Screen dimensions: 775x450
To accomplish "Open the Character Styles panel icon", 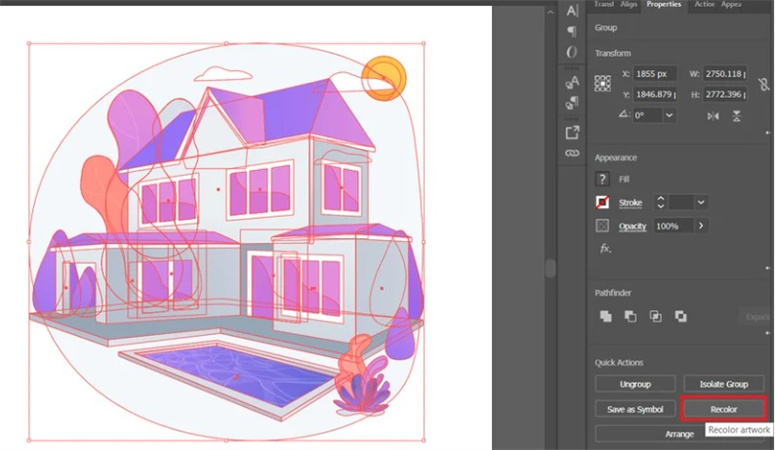I will 572,82.
